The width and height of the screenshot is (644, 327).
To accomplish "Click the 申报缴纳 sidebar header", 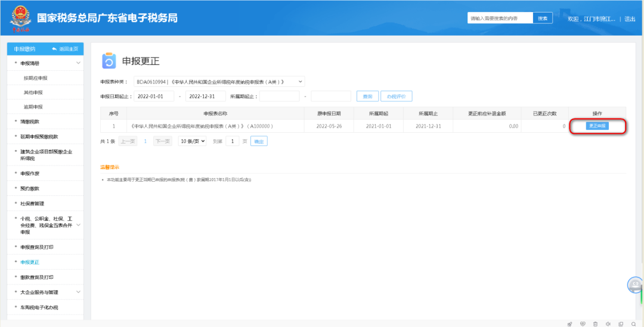I will (24, 49).
